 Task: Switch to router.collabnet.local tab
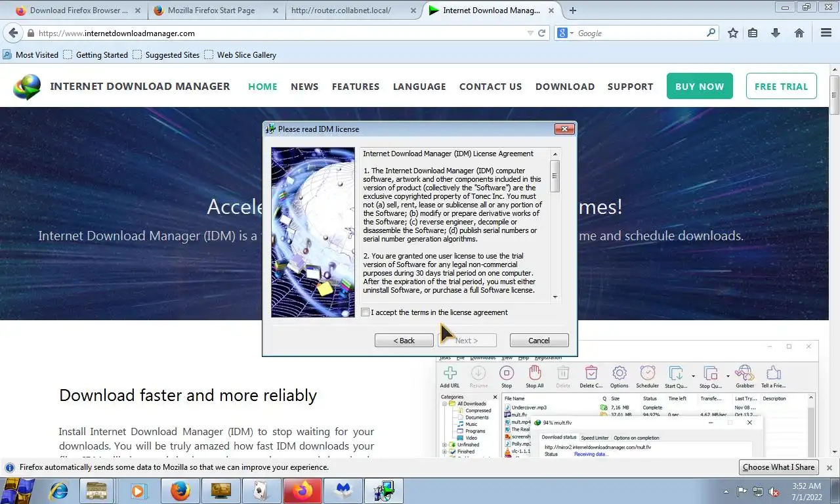[x=341, y=10]
